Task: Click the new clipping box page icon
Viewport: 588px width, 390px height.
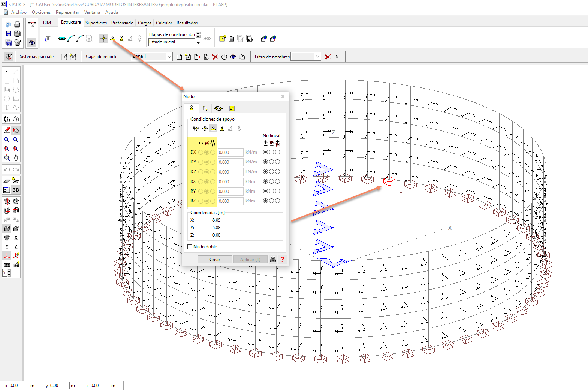Action: (179, 57)
